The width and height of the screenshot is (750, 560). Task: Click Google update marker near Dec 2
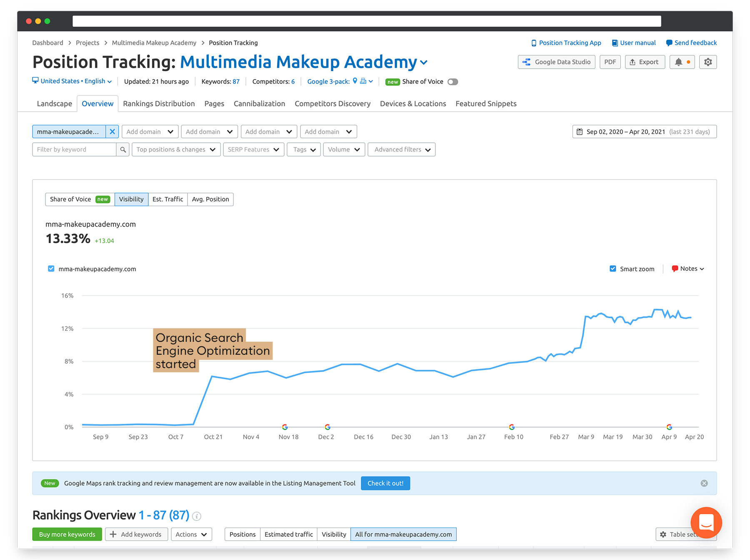coord(327,427)
